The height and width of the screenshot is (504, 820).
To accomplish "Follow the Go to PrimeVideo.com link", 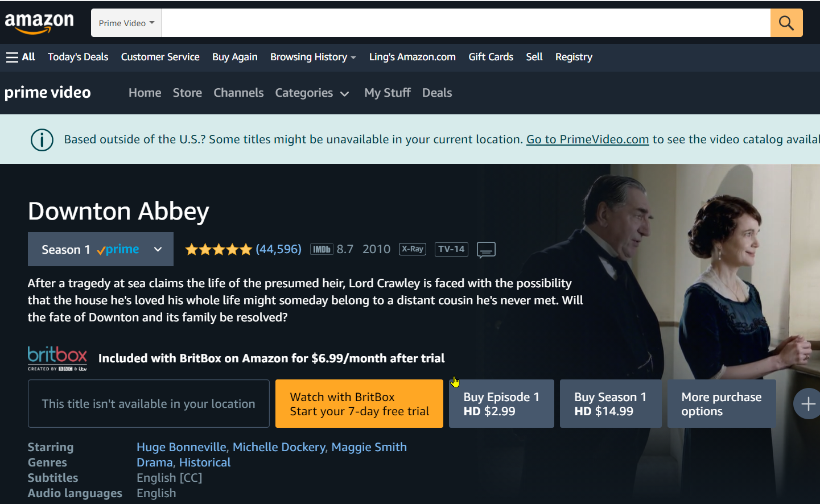I will pyautogui.click(x=587, y=139).
